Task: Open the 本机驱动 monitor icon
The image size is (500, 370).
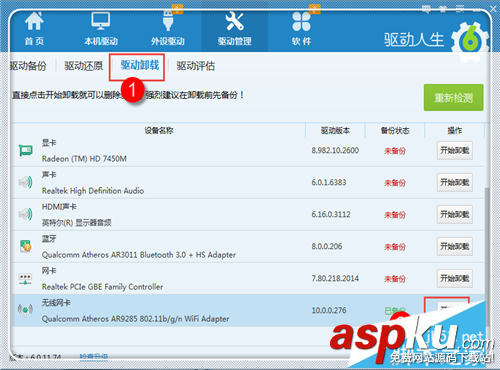Action: pyautogui.click(x=101, y=22)
